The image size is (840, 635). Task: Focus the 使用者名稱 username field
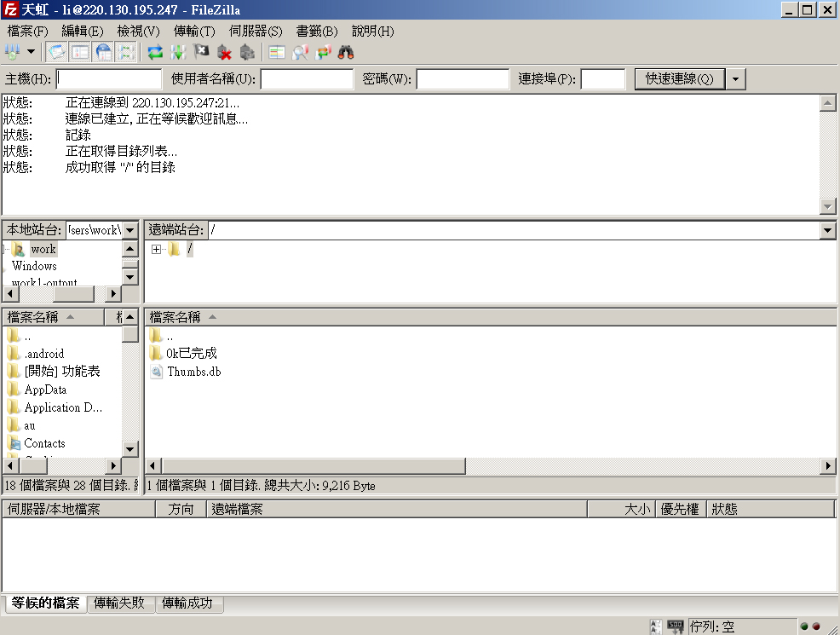point(307,78)
